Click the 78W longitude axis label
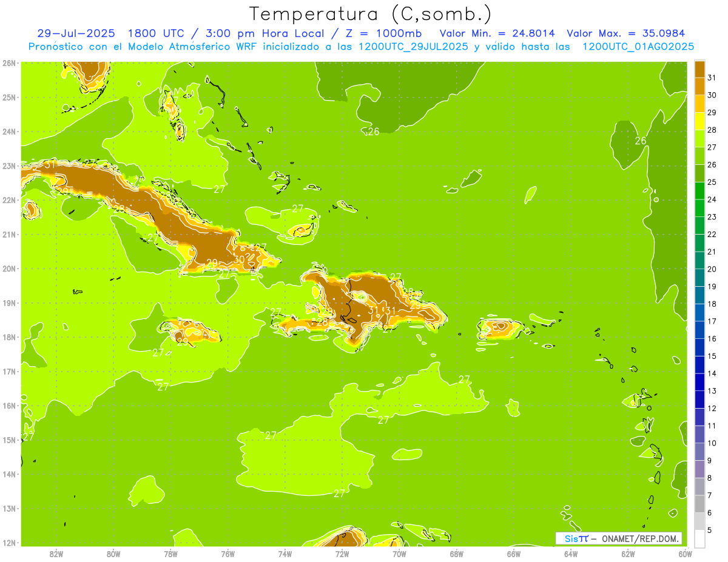Screen dimensions: 728x562 click(x=170, y=554)
